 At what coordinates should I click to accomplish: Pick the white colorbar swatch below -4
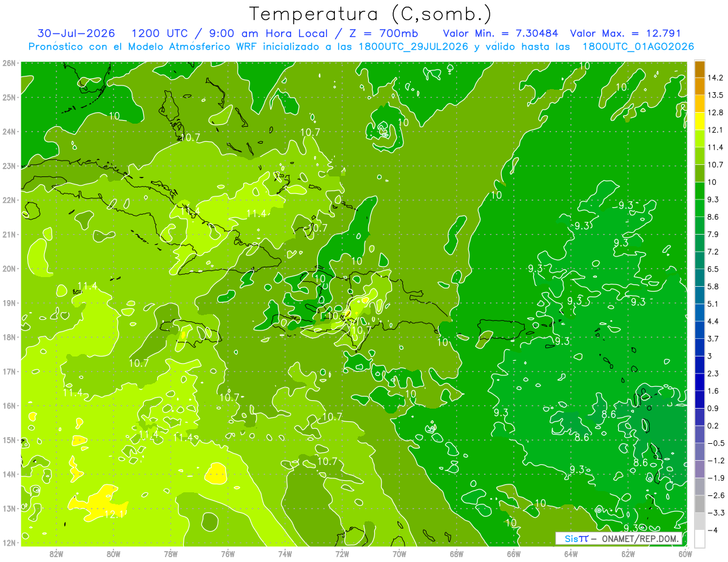(x=699, y=538)
